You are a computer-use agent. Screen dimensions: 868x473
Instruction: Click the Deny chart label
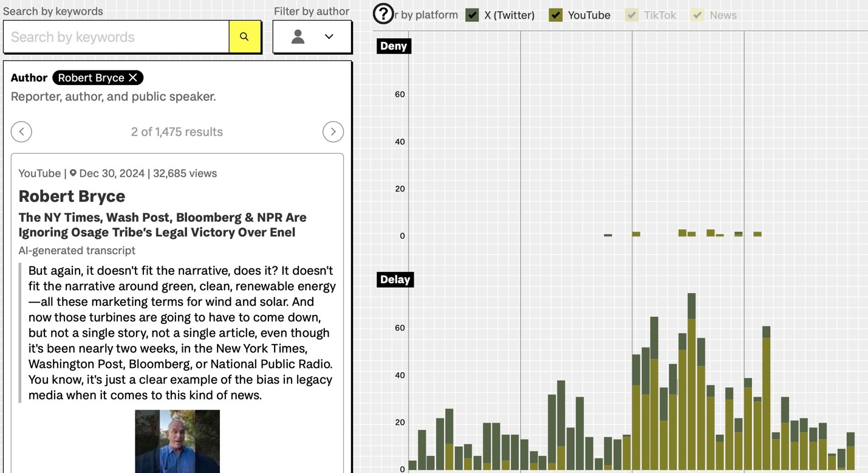click(394, 46)
